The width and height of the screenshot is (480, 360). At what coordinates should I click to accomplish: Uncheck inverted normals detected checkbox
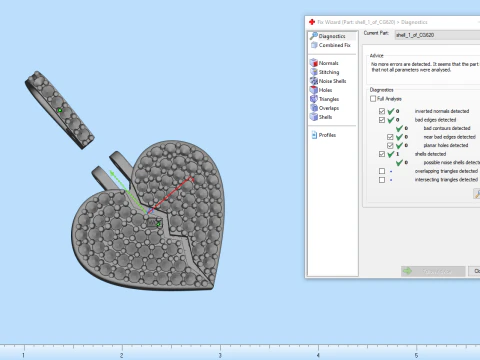click(x=382, y=111)
